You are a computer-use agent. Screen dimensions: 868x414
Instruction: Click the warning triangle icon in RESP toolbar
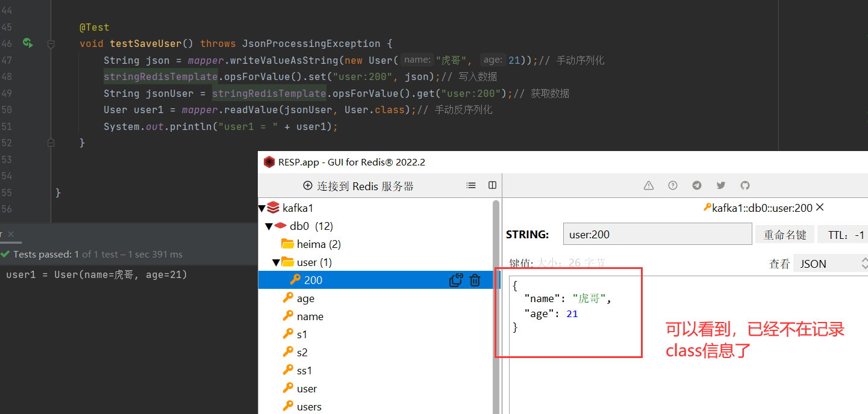[649, 185]
